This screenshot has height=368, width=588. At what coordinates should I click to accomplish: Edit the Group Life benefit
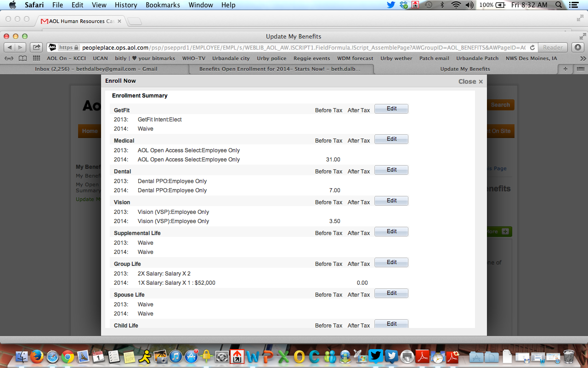(x=391, y=262)
